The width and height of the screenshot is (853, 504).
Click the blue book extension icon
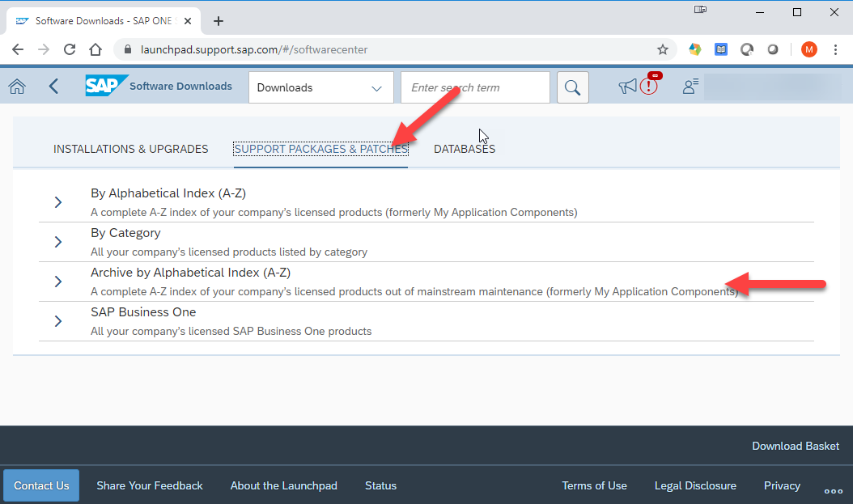click(721, 49)
